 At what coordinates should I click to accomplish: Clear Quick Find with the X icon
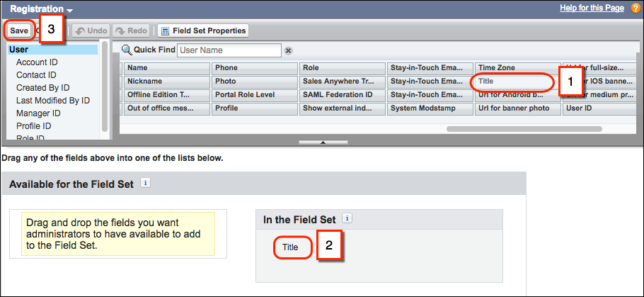(x=288, y=50)
